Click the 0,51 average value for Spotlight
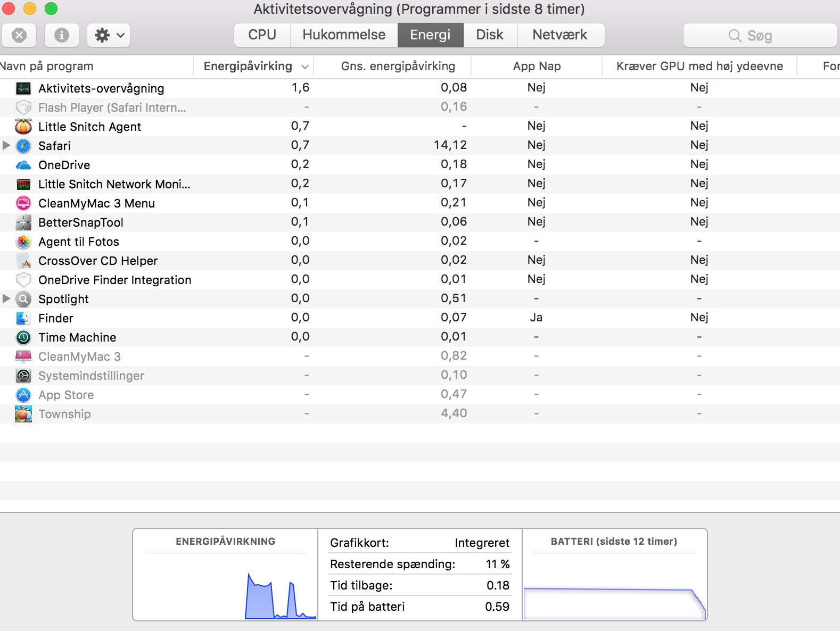 pyautogui.click(x=454, y=298)
